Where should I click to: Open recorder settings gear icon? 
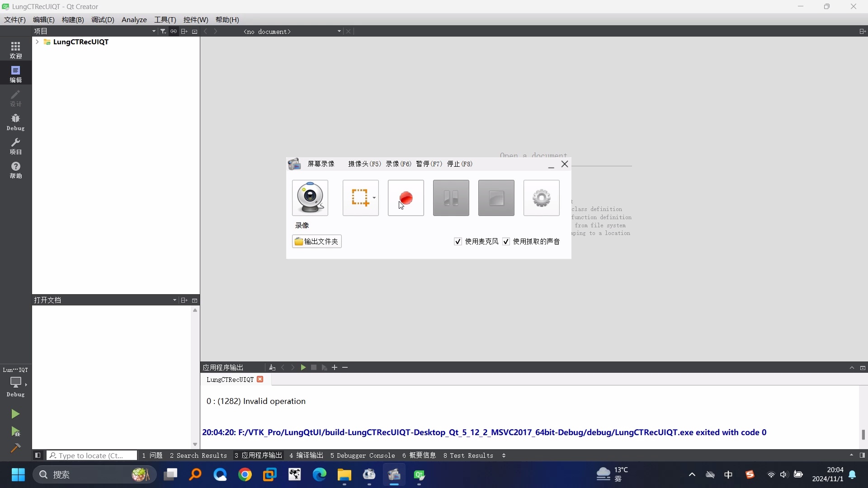click(x=541, y=198)
